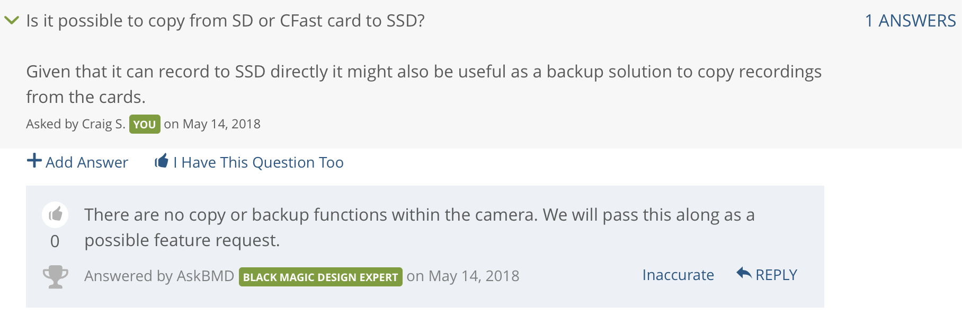Open the SD or CFast question title
This screenshot has height=314, width=980.
click(225, 21)
